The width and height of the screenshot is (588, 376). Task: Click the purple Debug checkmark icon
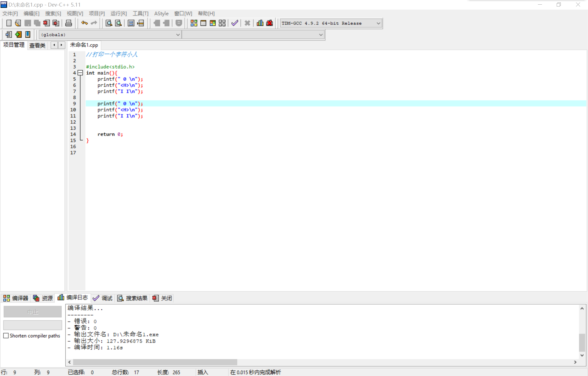coord(235,23)
